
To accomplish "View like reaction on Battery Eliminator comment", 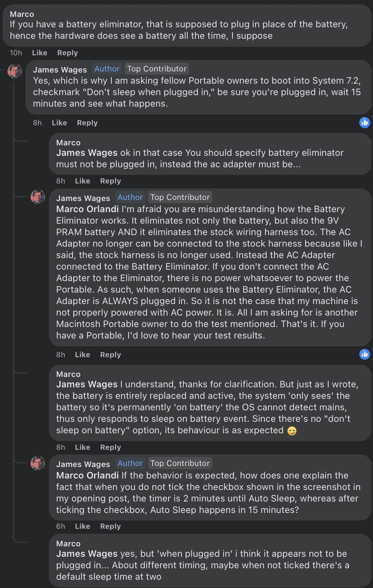I will (x=365, y=354).
